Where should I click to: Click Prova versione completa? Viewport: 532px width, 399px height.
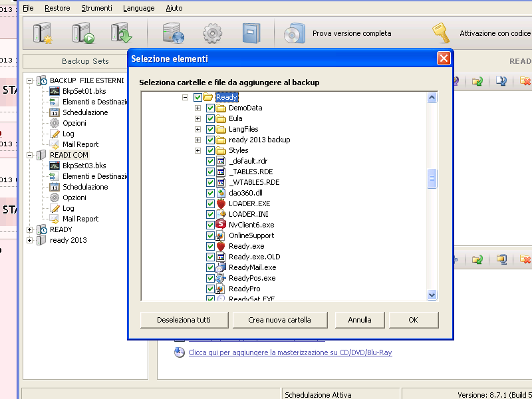(352, 33)
